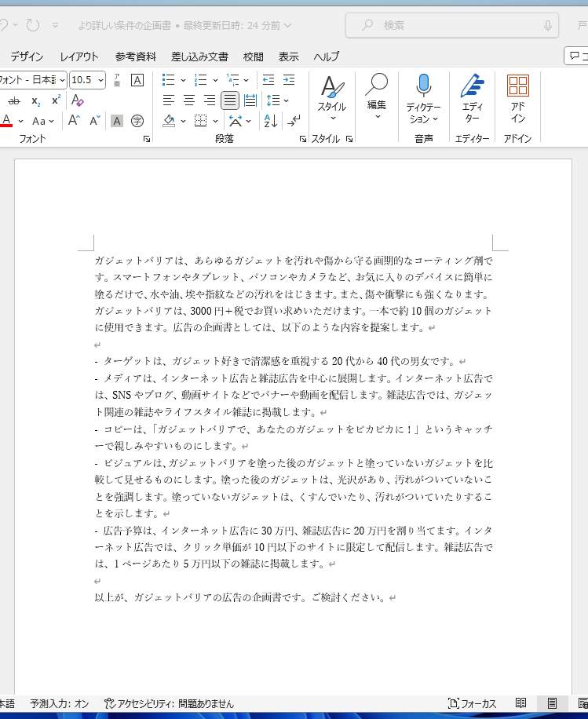The height and width of the screenshot is (719, 588).
Task: Apply borders to paragraph
Action: point(200,121)
